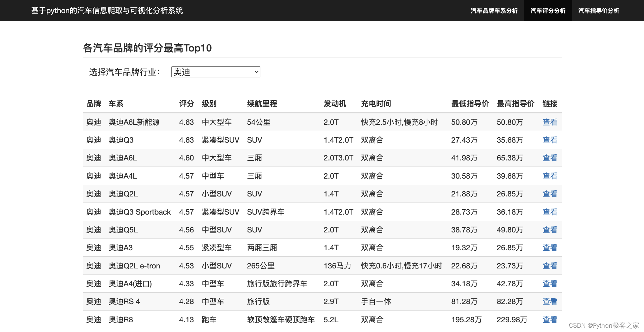
Task: Open 查看 link for 奥迪Q2L e-tron
Action: 550,266
